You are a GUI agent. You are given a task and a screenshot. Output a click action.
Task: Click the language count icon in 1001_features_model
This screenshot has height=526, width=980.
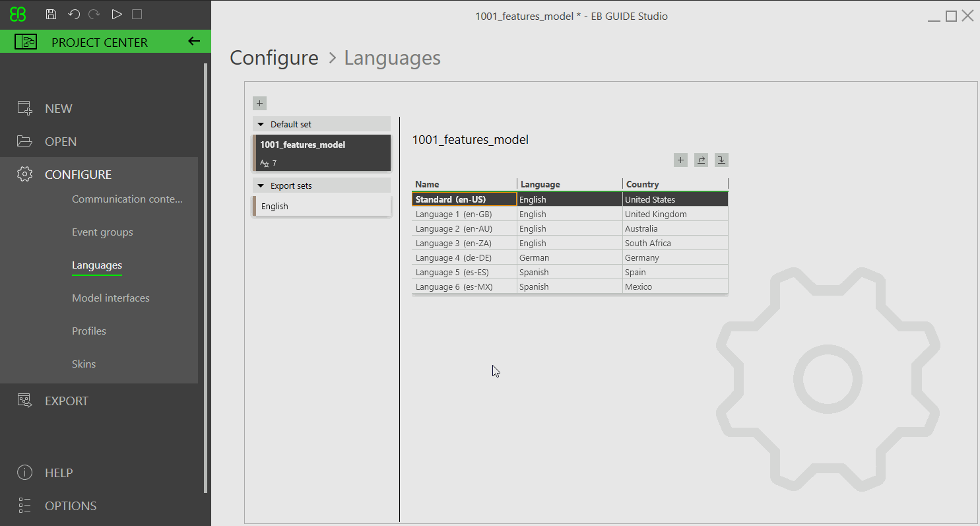coord(265,163)
